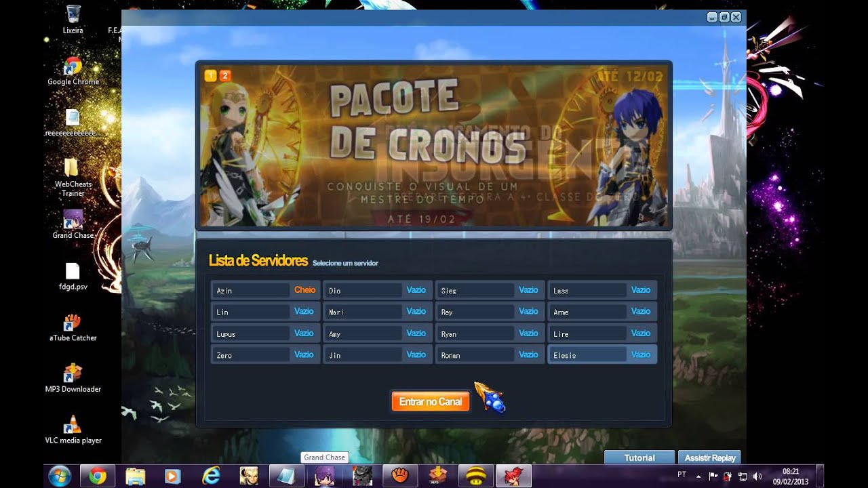Screen dimensions: 868x488
Task: Open the bee icon app in taskbar
Action: tap(475, 476)
